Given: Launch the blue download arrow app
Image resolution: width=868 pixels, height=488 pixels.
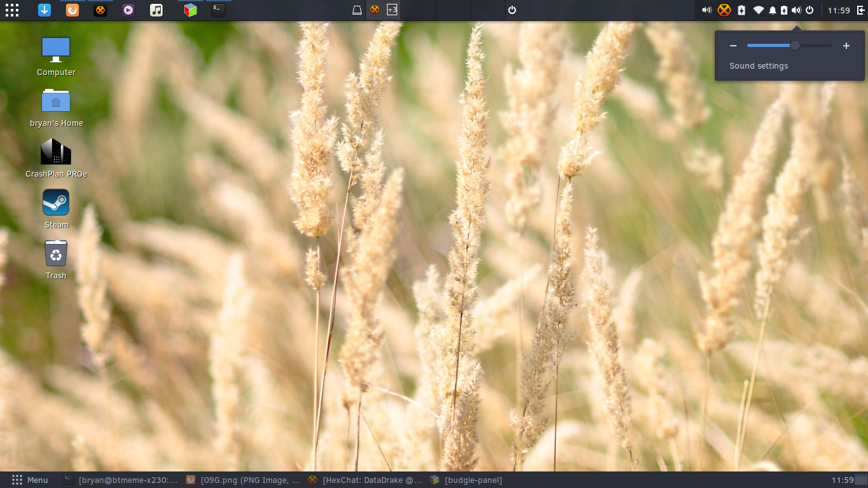Looking at the screenshot, I should (44, 10).
